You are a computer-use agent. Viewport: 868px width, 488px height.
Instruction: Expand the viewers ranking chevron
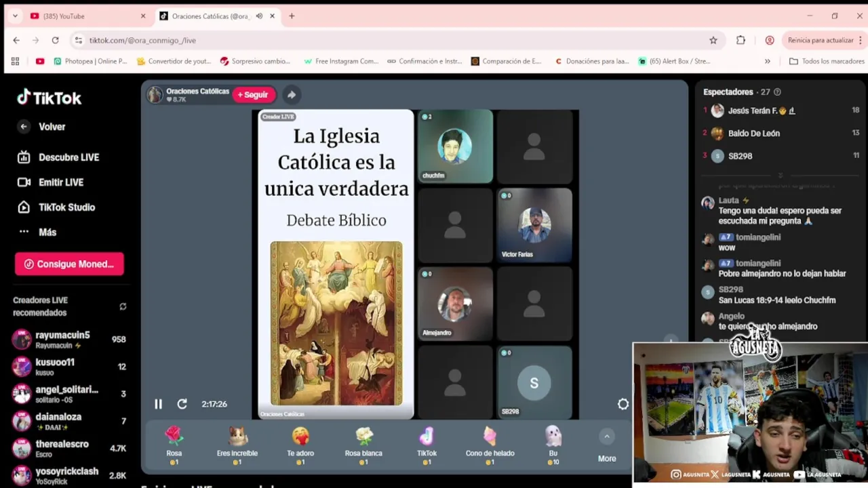coord(781,175)
